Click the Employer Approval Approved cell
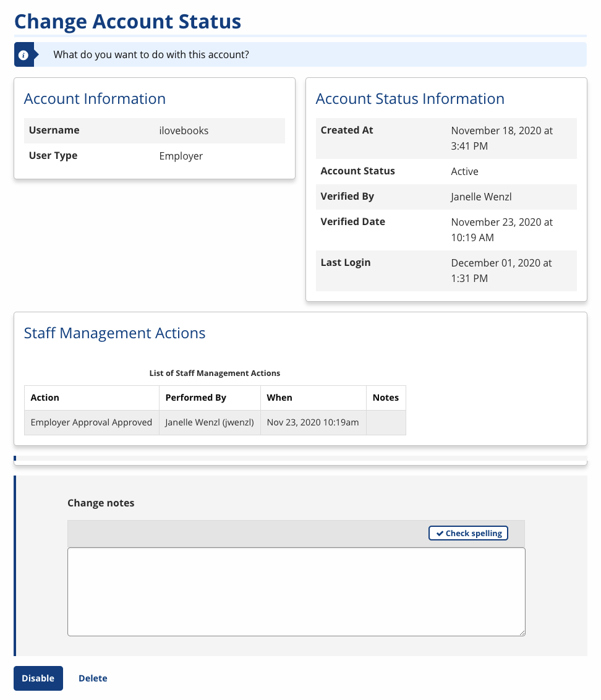 [x=92, y=422]
